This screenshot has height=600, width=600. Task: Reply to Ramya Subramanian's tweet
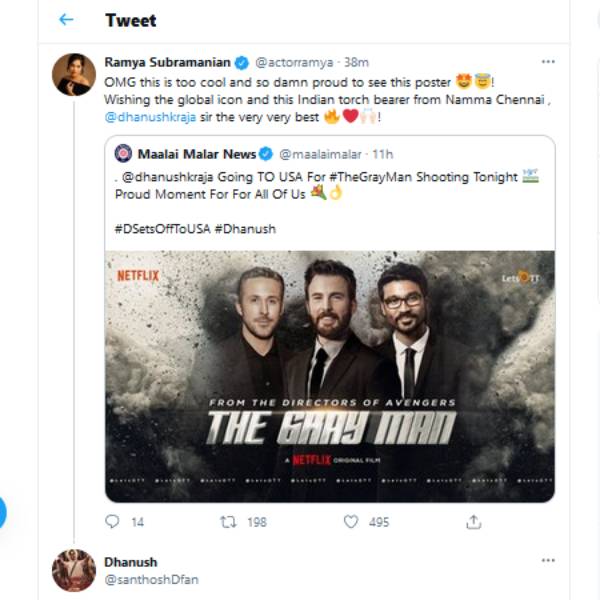112,521
